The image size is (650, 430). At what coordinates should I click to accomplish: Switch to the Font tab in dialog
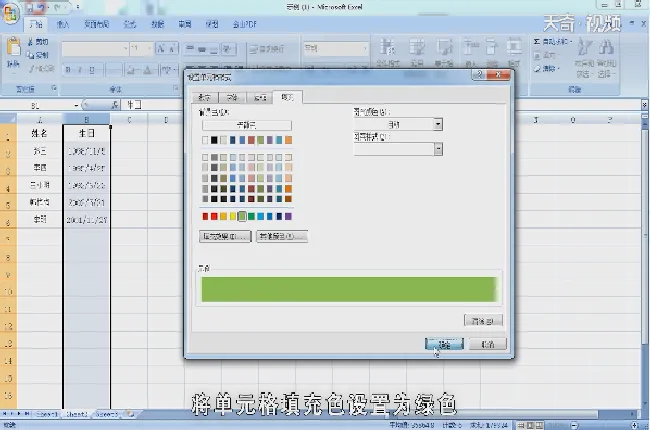(x=232, y=97)
